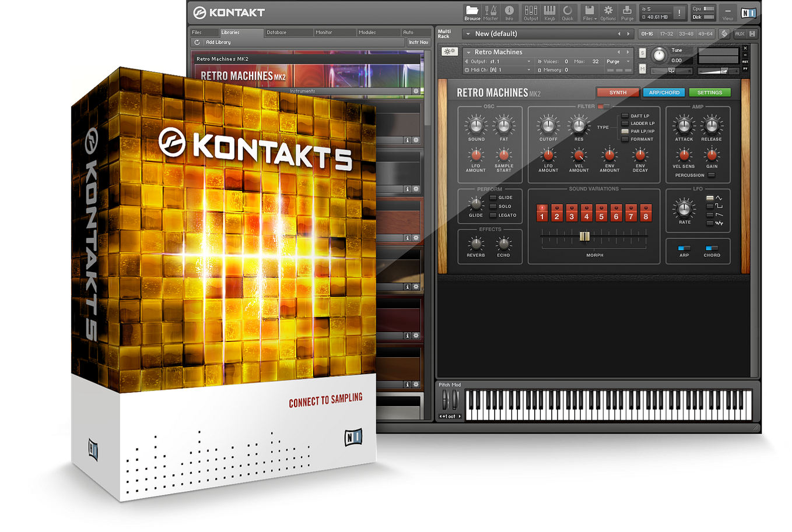This screenshot has width=792, height=532.
Task: Click the refresh icon beside Add Library
Action: [197, 42]
